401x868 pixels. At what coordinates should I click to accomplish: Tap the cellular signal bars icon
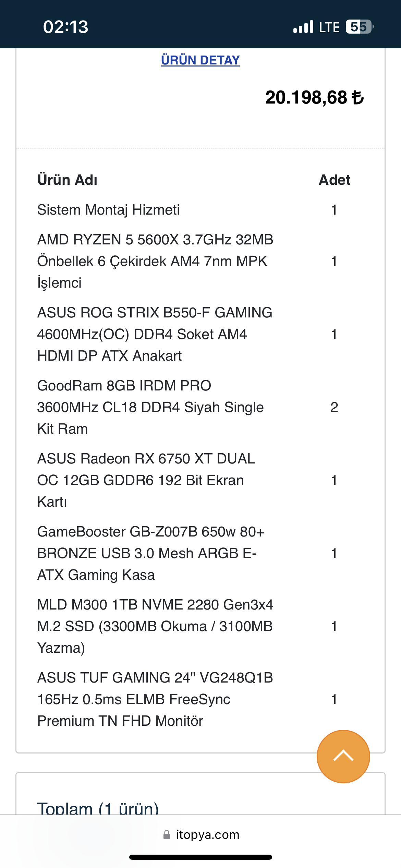pyautogui.click(x=303, y=27)
